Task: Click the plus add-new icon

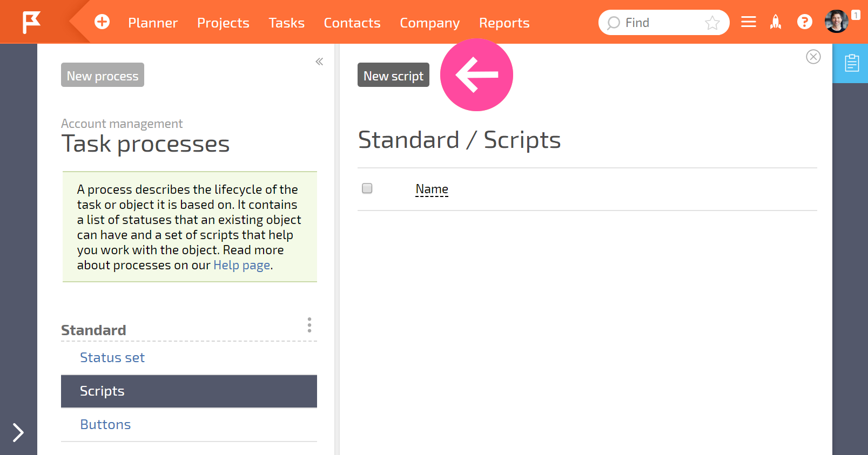Action: point(102,22)
